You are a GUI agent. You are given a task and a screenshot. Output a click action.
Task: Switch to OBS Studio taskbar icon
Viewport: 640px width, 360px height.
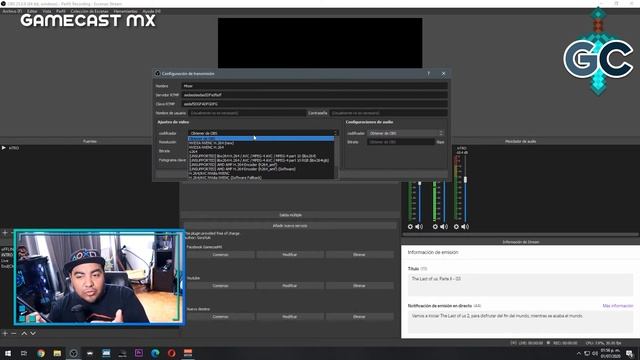tap(73, 353)
